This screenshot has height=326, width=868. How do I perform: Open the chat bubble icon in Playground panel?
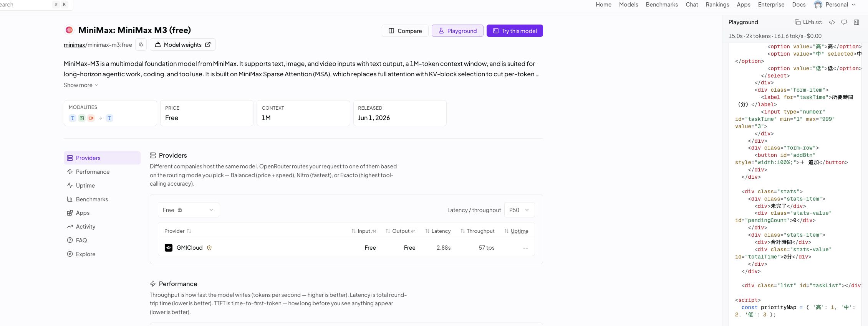pos(844,22)
